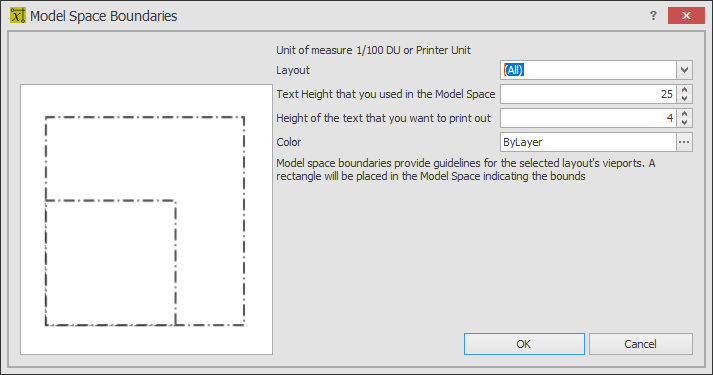Decrease the print out text height
The height and width of the screenshot is (375, 713).
coord(684,123)
